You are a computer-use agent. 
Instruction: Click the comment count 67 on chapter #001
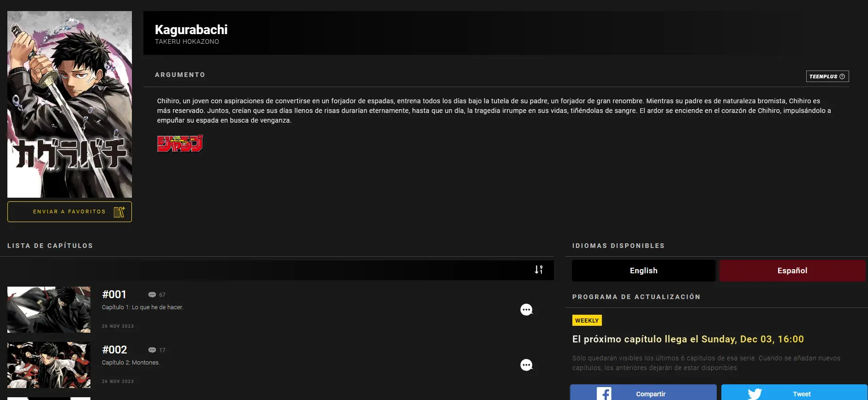[x=157, y=295]
